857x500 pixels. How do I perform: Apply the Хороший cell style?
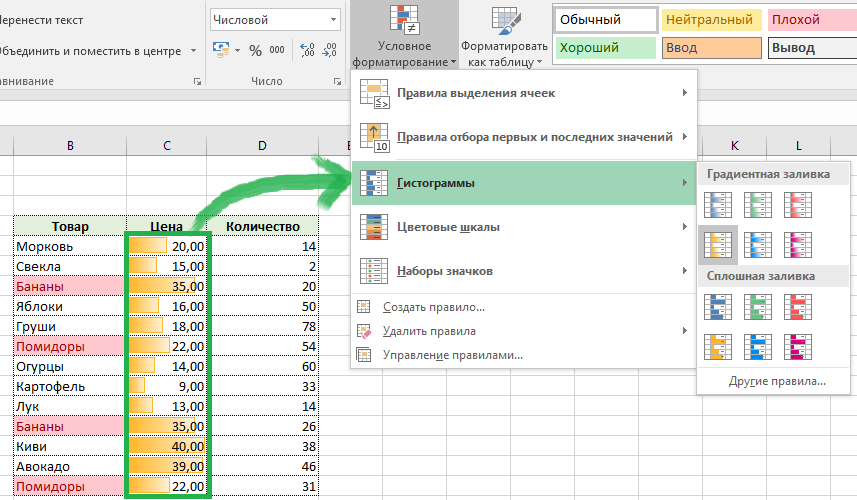[606, 48]
